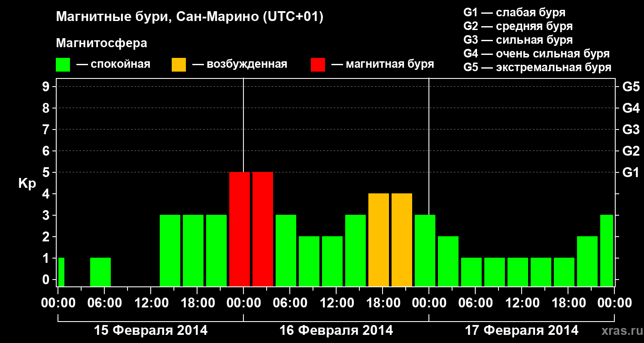
Task: Select the chart title 'Магнитные бури, Сан-Марино (UTC+01)'
Action: 190,18
